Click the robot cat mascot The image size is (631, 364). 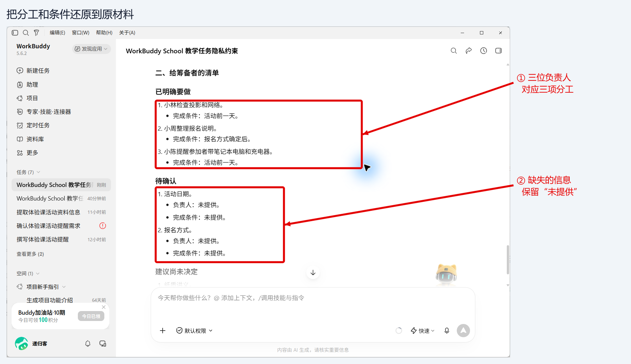coord(446,274)
